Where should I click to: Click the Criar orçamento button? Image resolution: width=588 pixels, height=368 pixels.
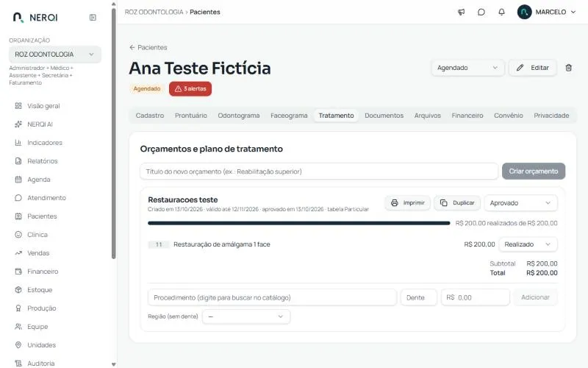coord(534,171)
